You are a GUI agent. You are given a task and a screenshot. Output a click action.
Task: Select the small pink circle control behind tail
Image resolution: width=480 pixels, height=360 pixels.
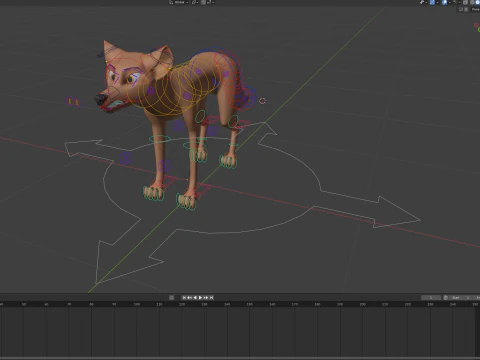click(x=262, y=101)
